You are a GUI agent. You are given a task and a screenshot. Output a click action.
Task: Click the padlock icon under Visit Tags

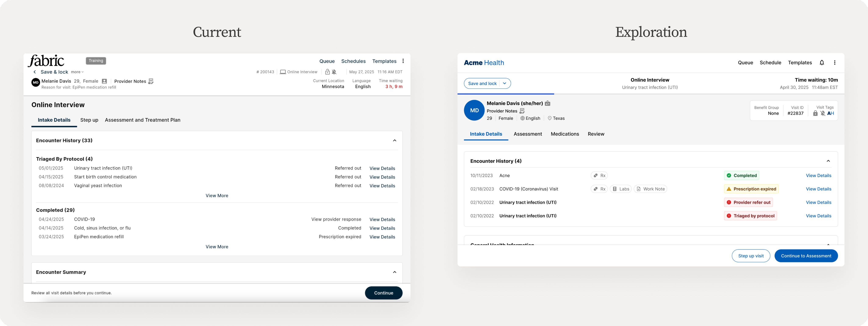815,113
